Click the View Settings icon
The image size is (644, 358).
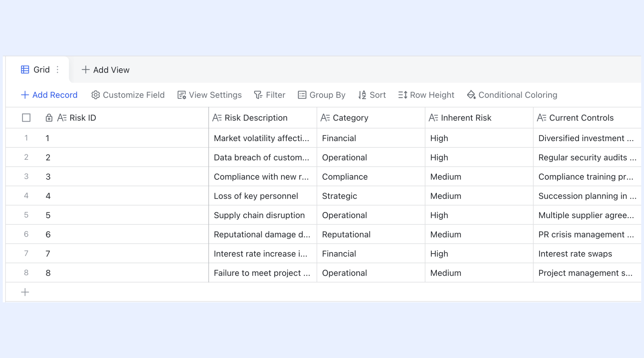click(182, 95)
